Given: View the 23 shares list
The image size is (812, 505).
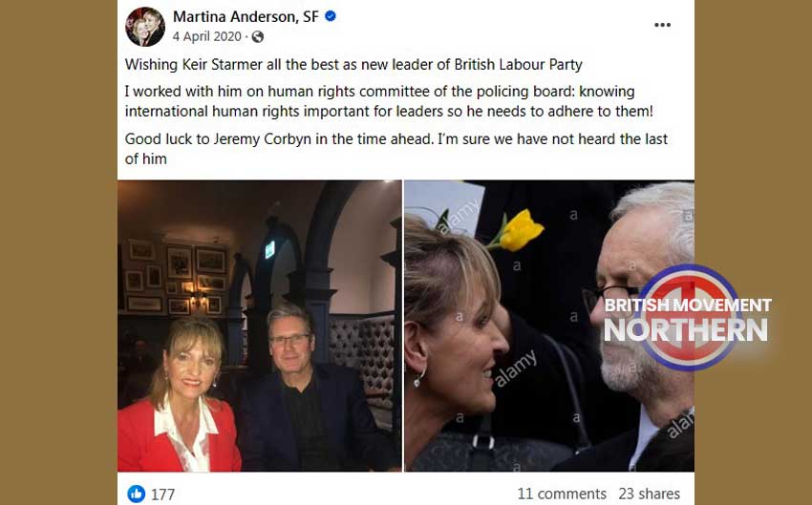Looking at the screenshot, I should [x=649, y=494].
